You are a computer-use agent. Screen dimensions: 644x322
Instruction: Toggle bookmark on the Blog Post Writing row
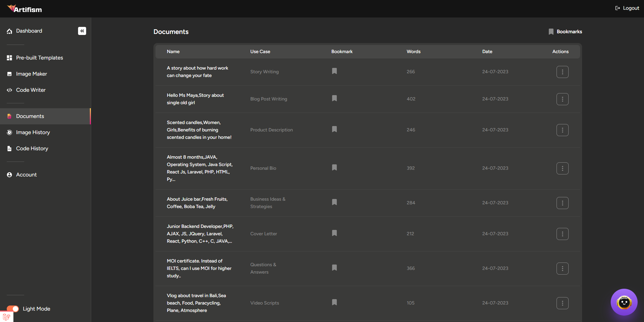click(334, 98)
